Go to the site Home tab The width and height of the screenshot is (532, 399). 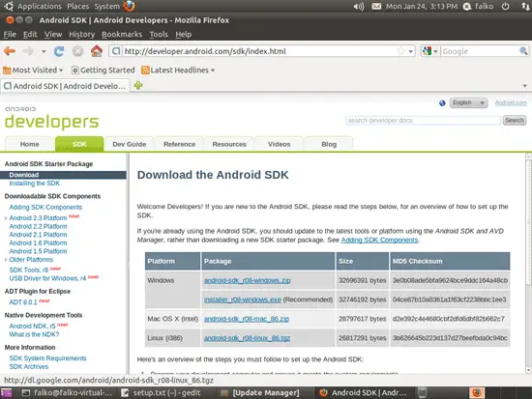[x=30, y=144]
